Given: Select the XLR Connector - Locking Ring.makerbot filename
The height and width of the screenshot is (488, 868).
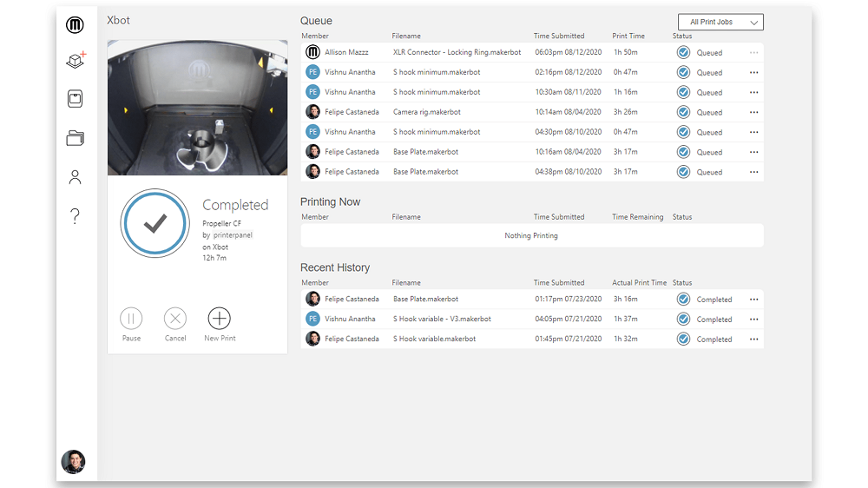Looking at the screenshot, I should click(x=457, y=52).
